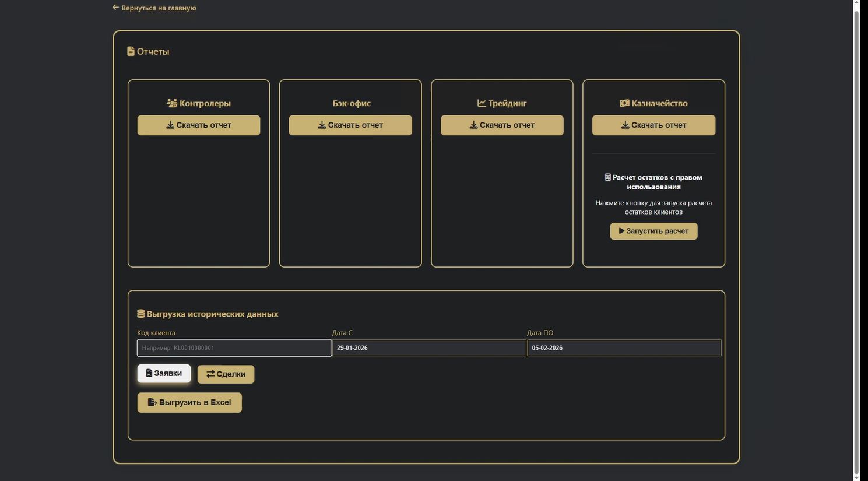Screen dimensions: 868x481
Task: Click the vertical page scrollbar
Action: pyautogui.click(x=856, y=233)
